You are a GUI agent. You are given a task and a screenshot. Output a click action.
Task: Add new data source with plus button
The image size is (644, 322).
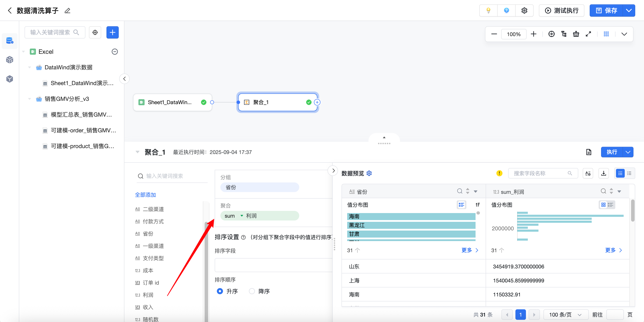(x=113, y=32)
